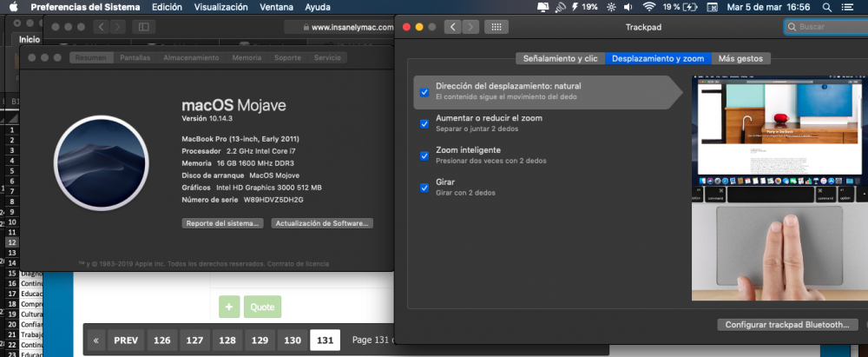This screenshot has height=357, width=868.
Task: Open Notification Center list icon
Action: tap(847, 7)
